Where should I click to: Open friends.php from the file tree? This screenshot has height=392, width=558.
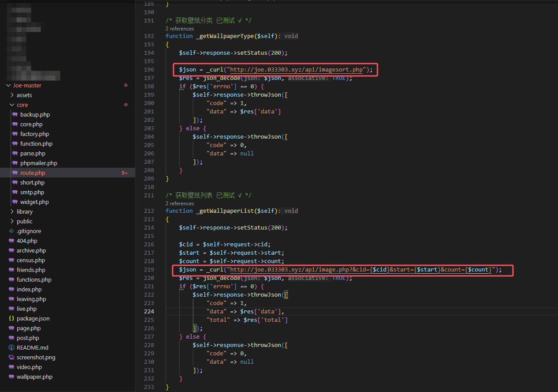(31, 270)
